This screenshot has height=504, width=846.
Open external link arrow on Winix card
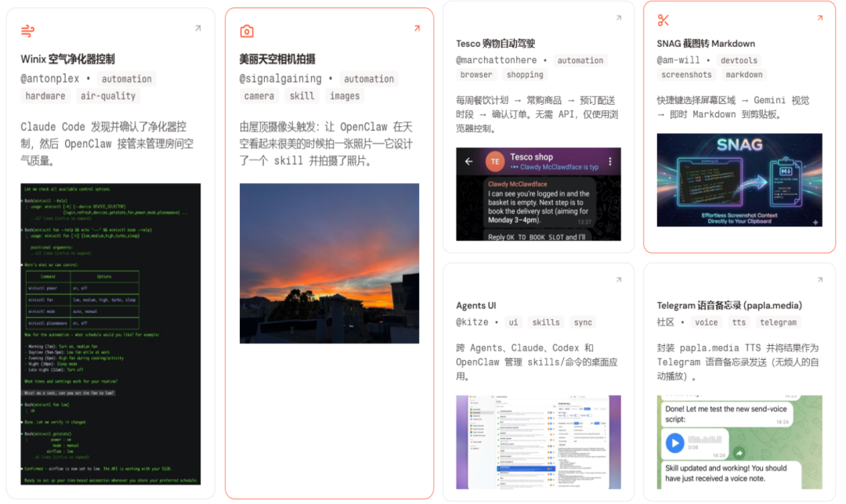[x=197, y=28]
